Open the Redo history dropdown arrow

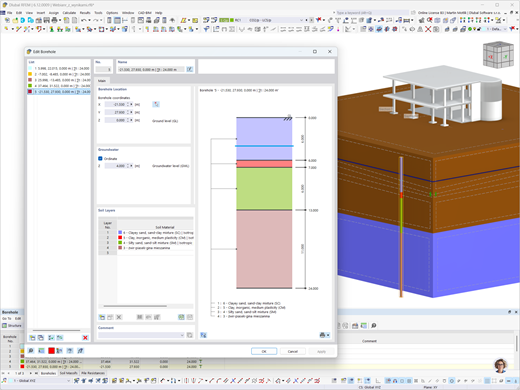(x=101, y=20)
